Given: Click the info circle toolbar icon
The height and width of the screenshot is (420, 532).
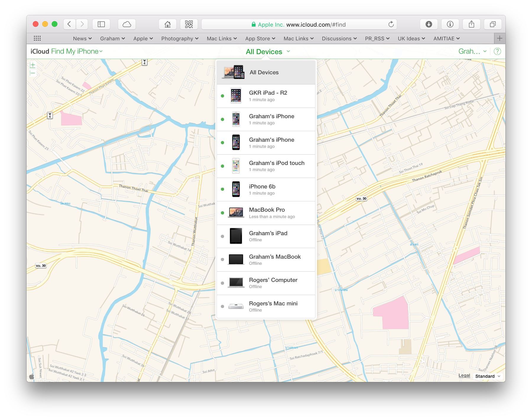Looking at the screenshot, I should point(450,24).
